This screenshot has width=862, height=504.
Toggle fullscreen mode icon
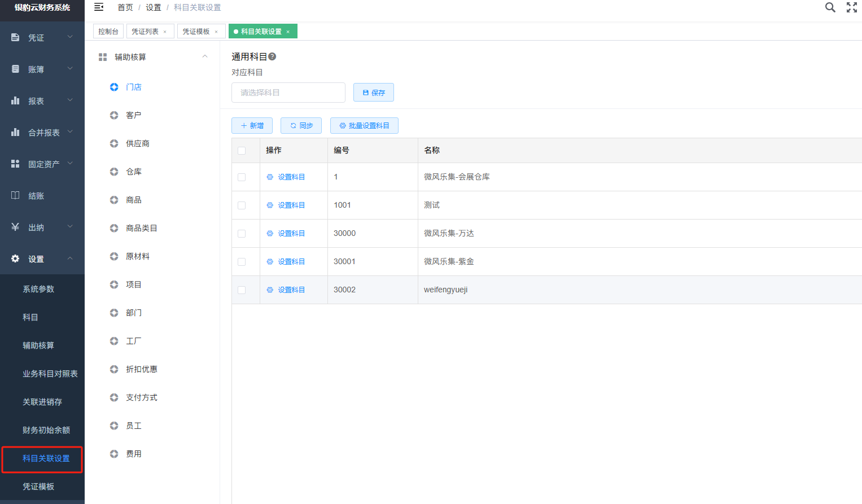click(852, 7)
